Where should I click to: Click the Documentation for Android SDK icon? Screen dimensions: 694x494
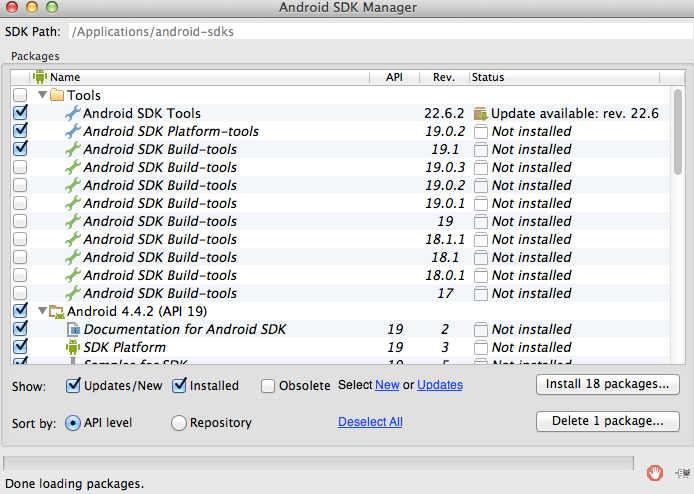pos(73,329)
